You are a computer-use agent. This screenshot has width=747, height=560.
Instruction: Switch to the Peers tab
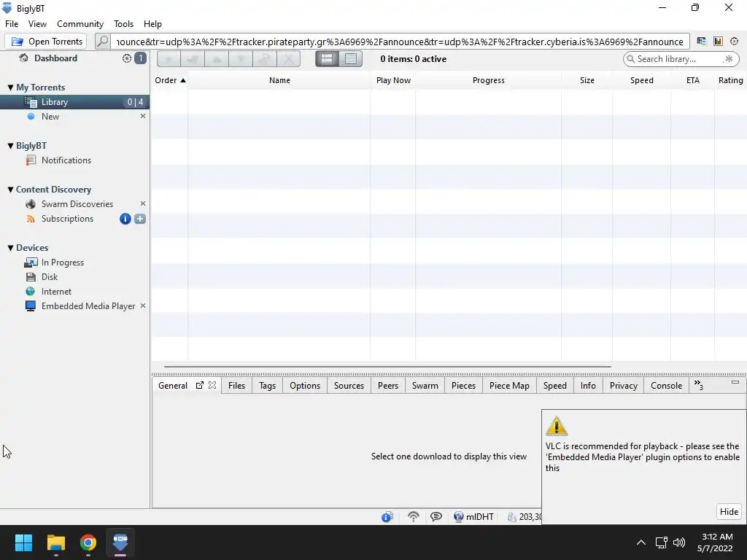[x=388, y=386]
